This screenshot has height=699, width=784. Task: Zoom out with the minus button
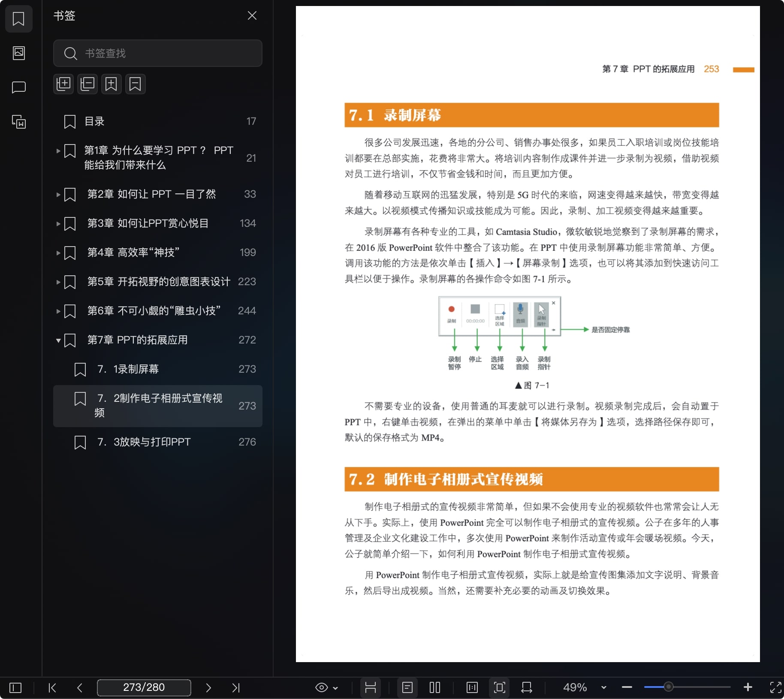[627, 687]
